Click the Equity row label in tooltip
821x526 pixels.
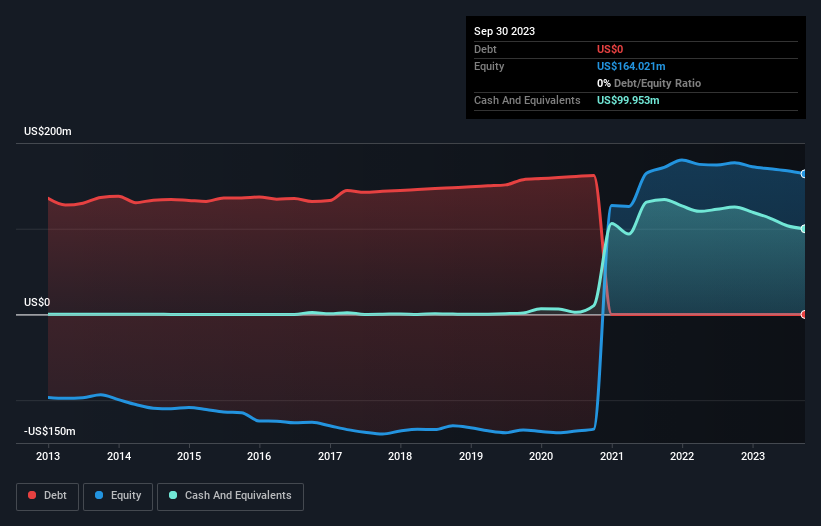(489, 66)
